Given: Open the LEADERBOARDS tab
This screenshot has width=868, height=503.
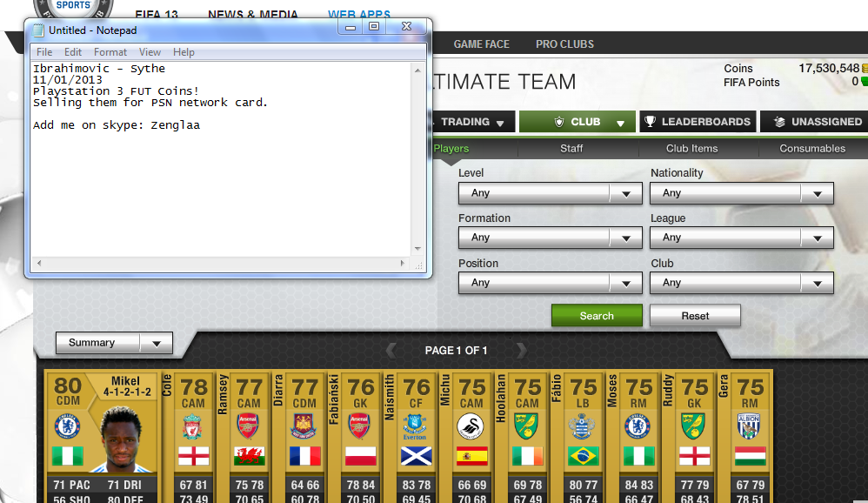Looking at the screenshot, I should 698,122.
